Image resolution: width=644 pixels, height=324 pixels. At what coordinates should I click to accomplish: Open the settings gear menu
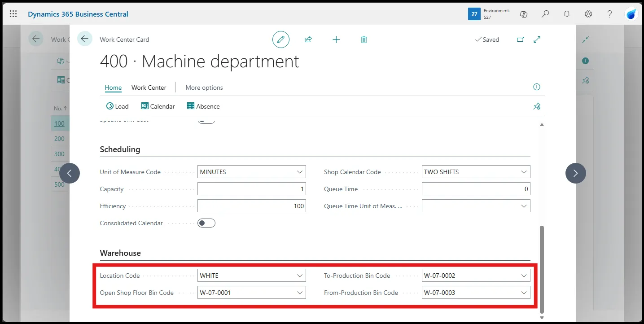(588, 14)
